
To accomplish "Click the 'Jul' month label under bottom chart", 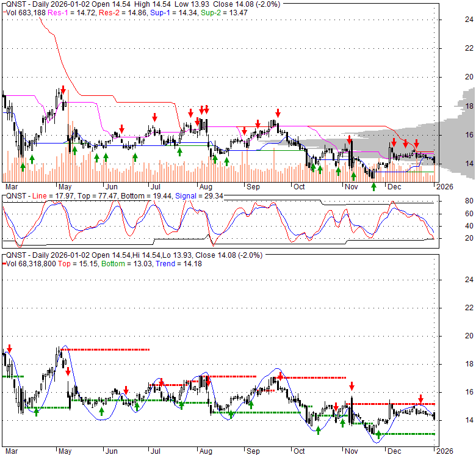I will point(156,451).
